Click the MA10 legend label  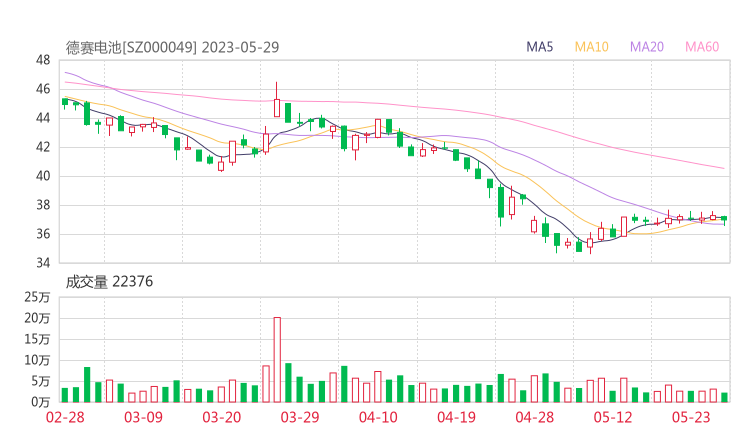tap(591, 47)
